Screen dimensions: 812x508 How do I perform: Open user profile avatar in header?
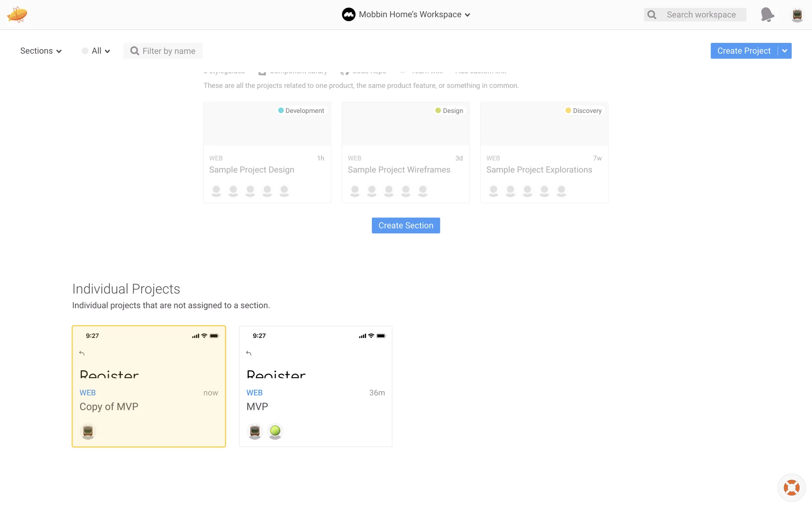[797, 15]
